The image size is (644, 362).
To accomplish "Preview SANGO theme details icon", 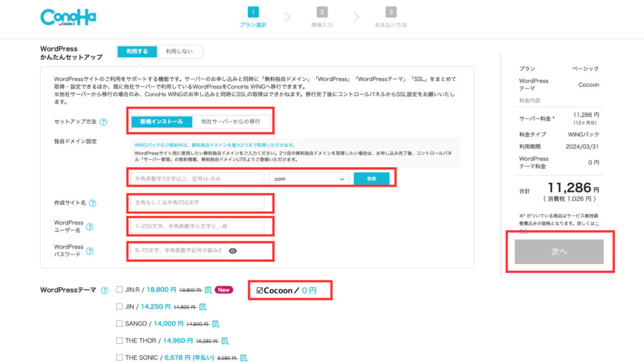I will point(216,324).
